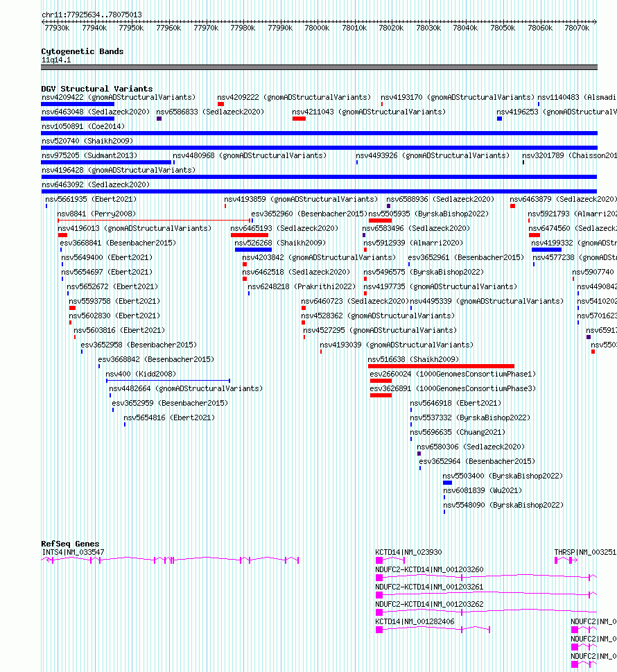Select the NDUFC2-KCTD14|NM_001203261 gene label
The height and width of the screenshot is (672, 617).
429,587
